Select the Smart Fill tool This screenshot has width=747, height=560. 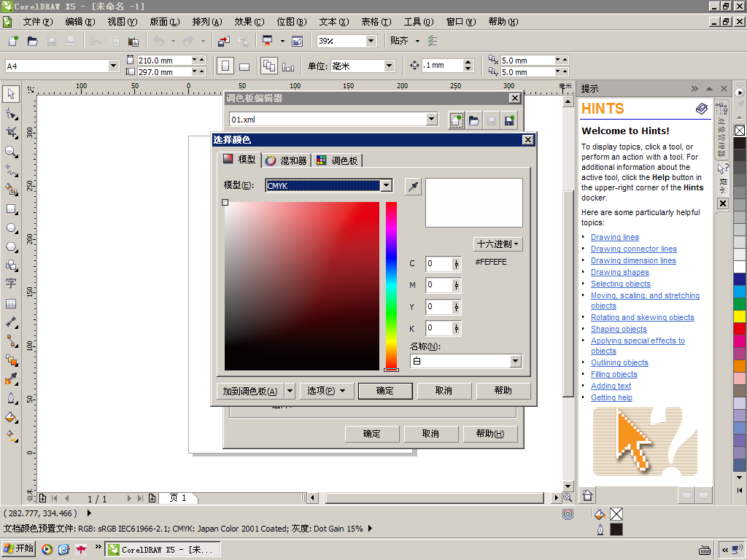coord(11,190)
